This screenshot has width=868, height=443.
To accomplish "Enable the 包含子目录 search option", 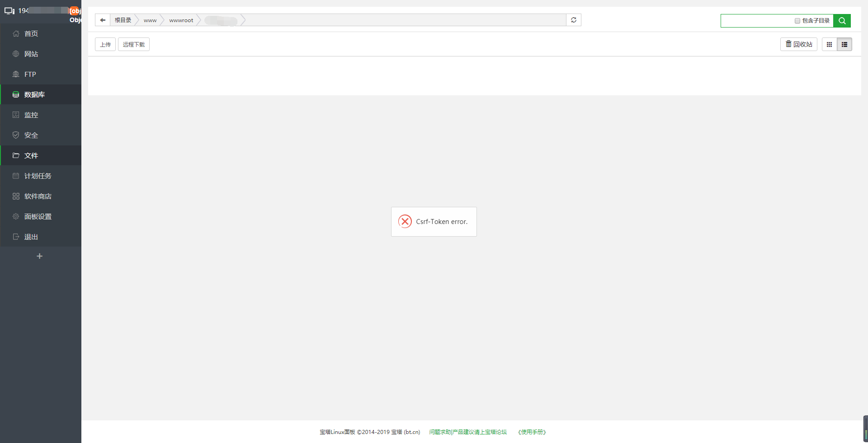I will pyautogui.click(x=797, y=21).
